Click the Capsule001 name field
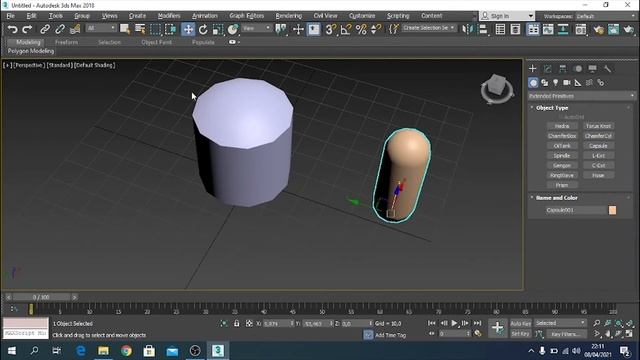This screenshot has width=640, height=360. 576,210
